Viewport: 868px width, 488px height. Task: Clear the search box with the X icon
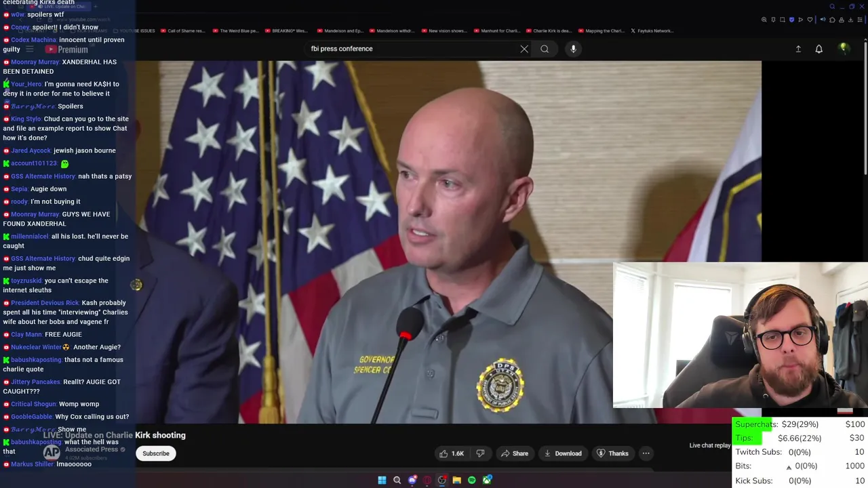pos(524,49)
